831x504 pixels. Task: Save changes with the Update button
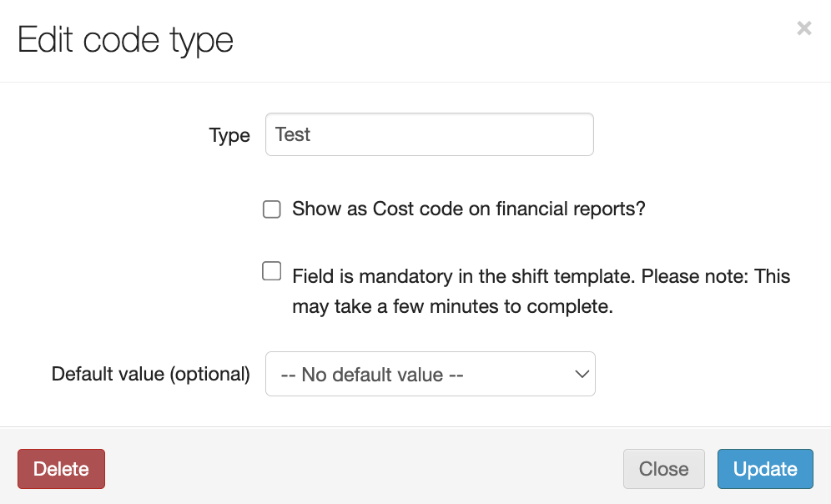point(764,469)
